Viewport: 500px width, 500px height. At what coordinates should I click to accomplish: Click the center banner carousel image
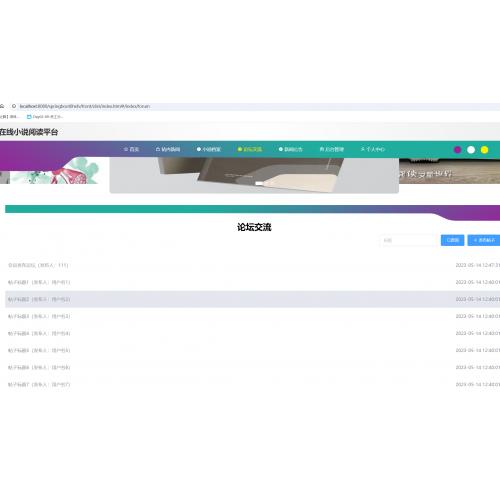point(254,175)
